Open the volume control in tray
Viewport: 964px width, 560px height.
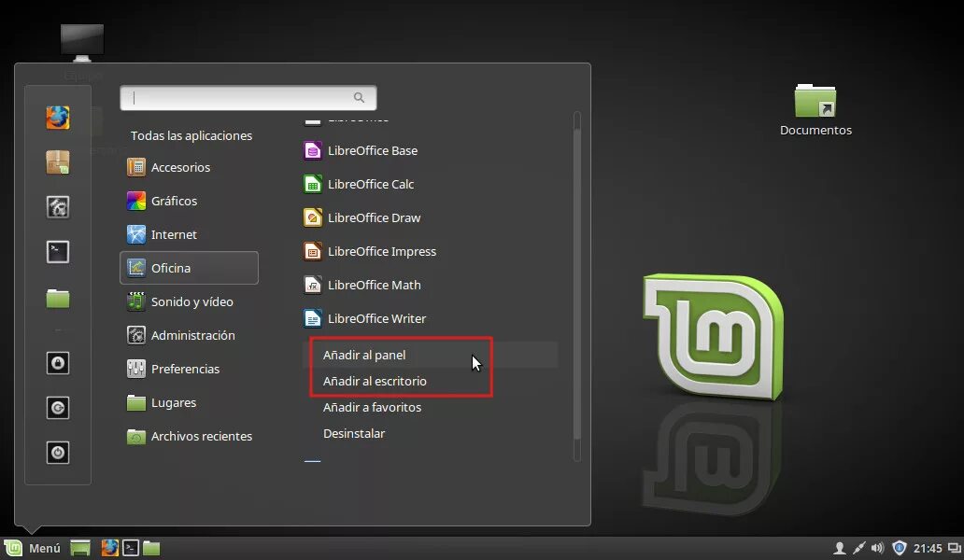(x=877, y=548)
